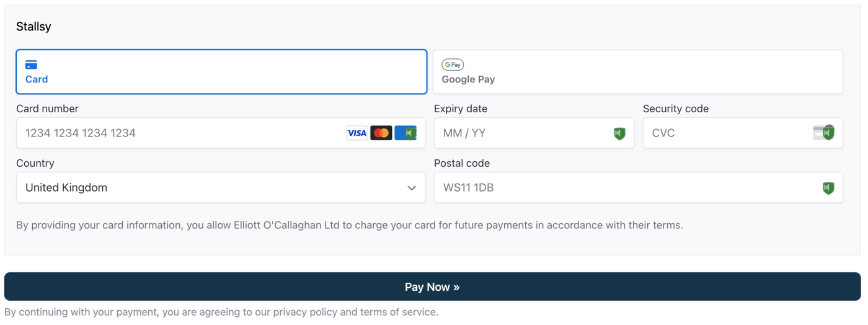Click the Security code field label

pos(675,109)
